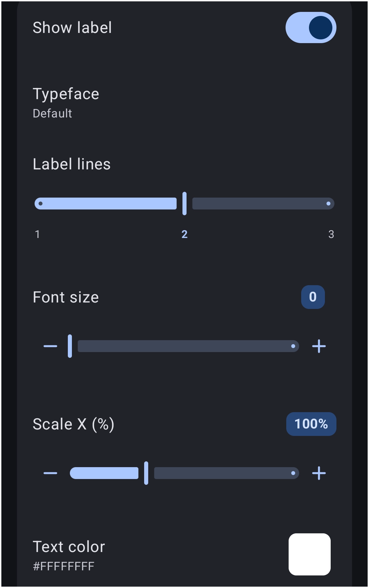Image resolution: width=369 pixels, height=588 pixels.
Task: Click the Font size slider handle
Action: [x=70, y=346]
